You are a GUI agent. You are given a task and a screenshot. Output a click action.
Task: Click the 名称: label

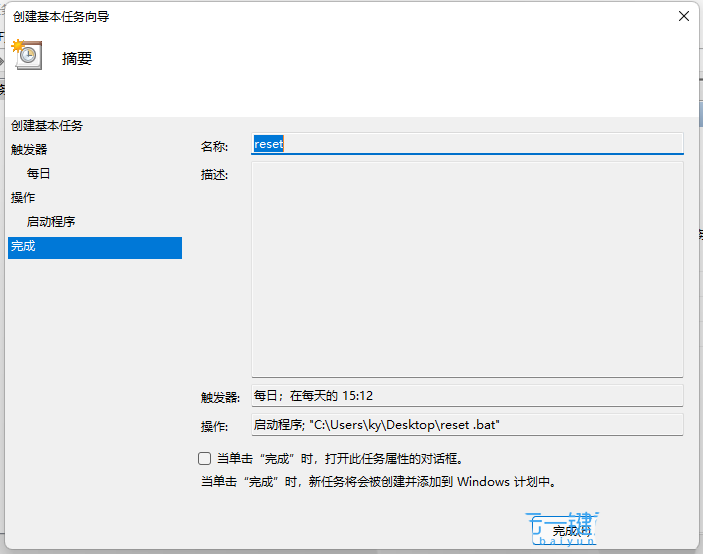pos(214,147)
